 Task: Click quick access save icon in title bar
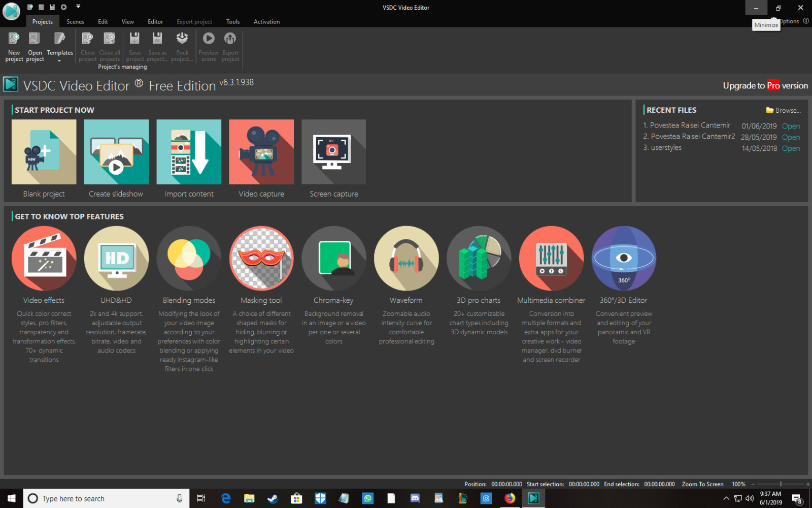[52, 7]
